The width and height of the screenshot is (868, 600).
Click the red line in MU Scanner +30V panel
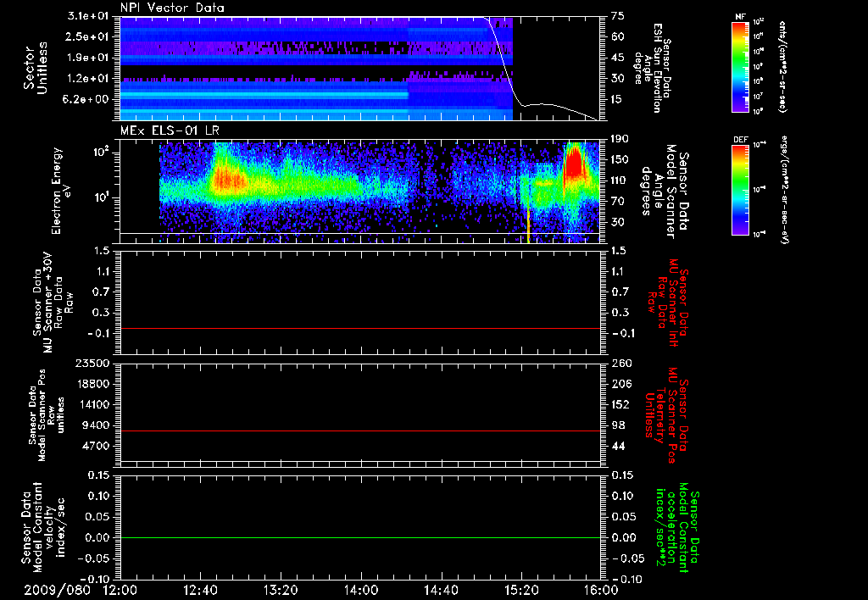[x=359, y=328]
